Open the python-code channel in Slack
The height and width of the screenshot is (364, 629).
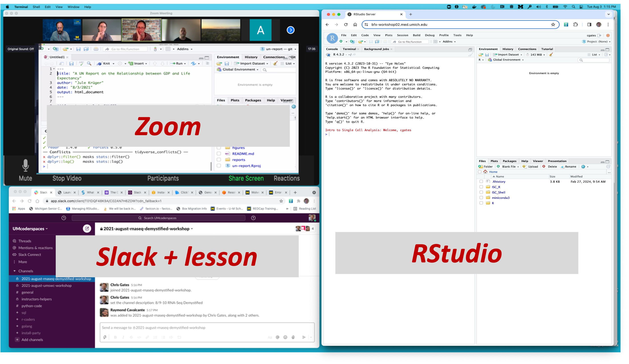(32, 306)
